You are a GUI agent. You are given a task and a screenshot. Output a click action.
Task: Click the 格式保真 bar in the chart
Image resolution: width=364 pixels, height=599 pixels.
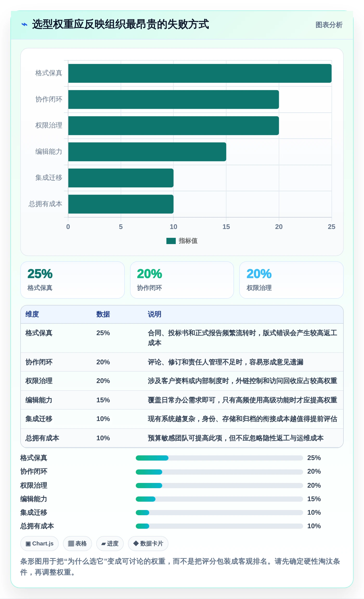200,73
